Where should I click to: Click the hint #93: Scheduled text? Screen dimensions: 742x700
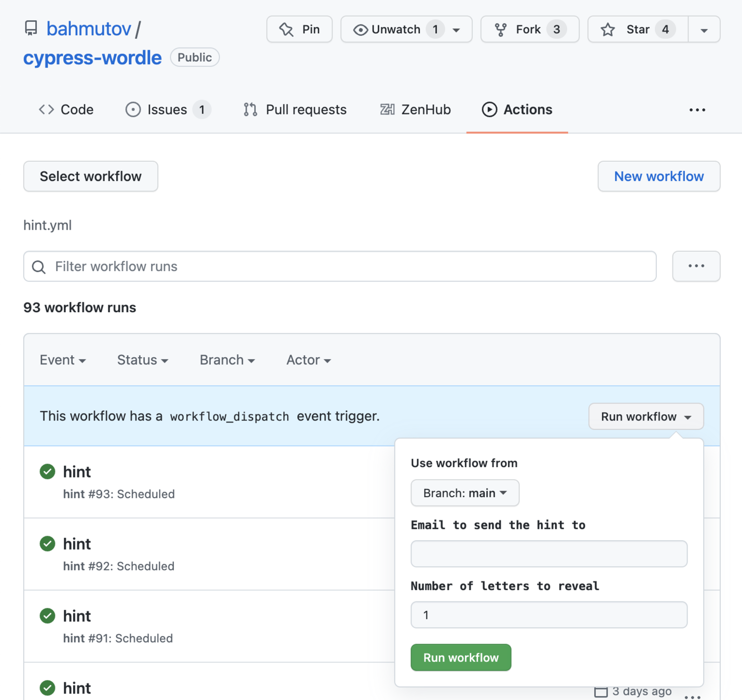tap(119, 494)
